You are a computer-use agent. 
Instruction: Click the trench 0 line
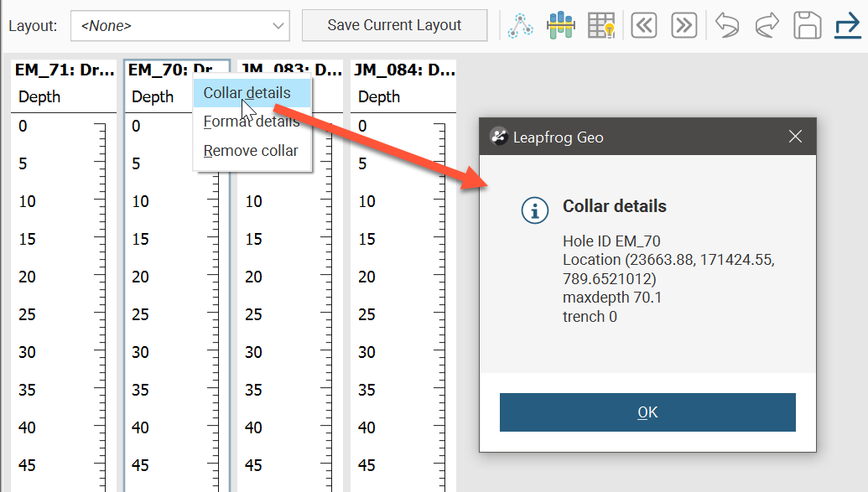[590, 317]
